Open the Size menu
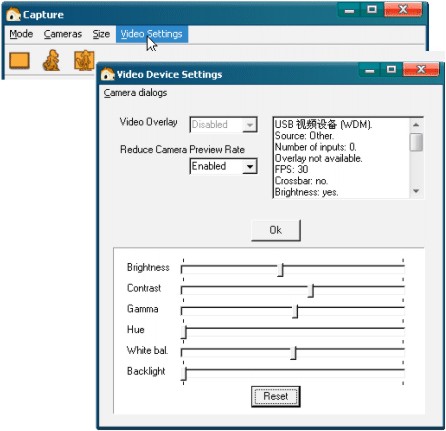This screenshot has width=446, height=431. click(x=101, y=34)
